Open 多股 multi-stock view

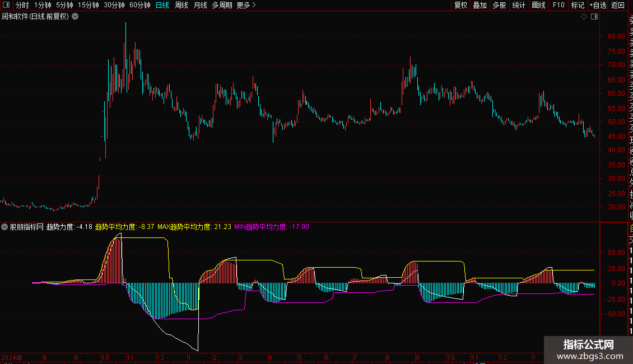[x=499, y=5]
